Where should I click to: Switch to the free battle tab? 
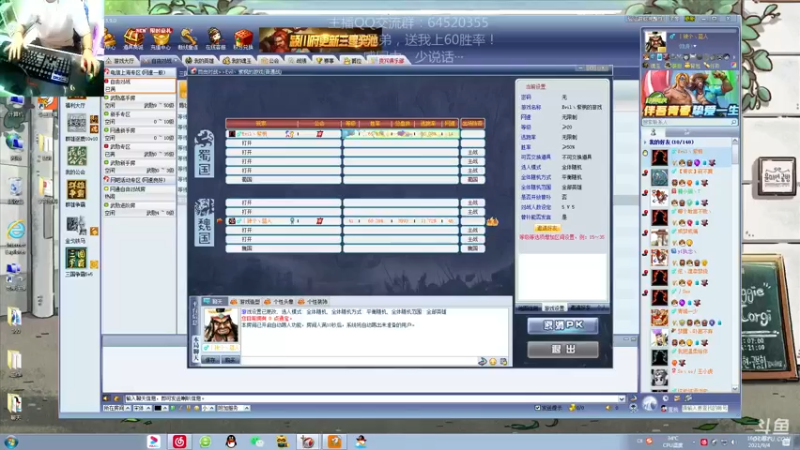(x=159, y=61)
